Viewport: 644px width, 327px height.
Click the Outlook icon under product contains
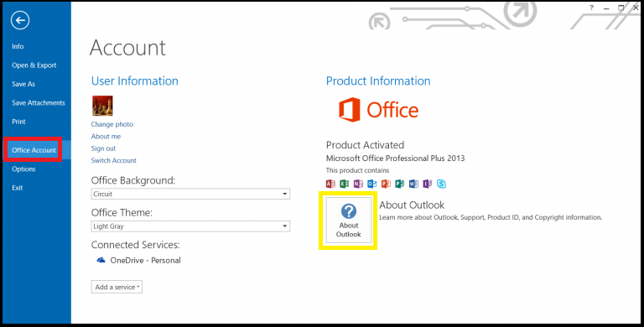pyautogui.click(x=372, y=184)
